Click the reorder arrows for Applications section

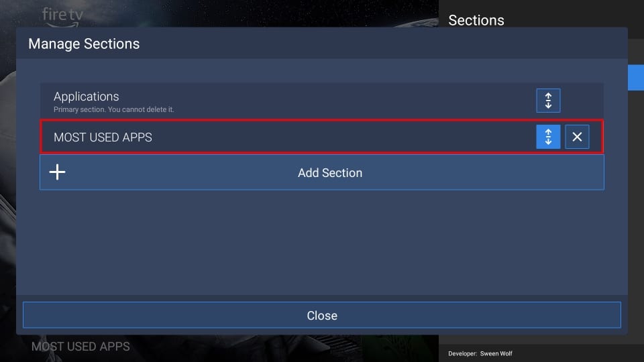click(548, 101)
